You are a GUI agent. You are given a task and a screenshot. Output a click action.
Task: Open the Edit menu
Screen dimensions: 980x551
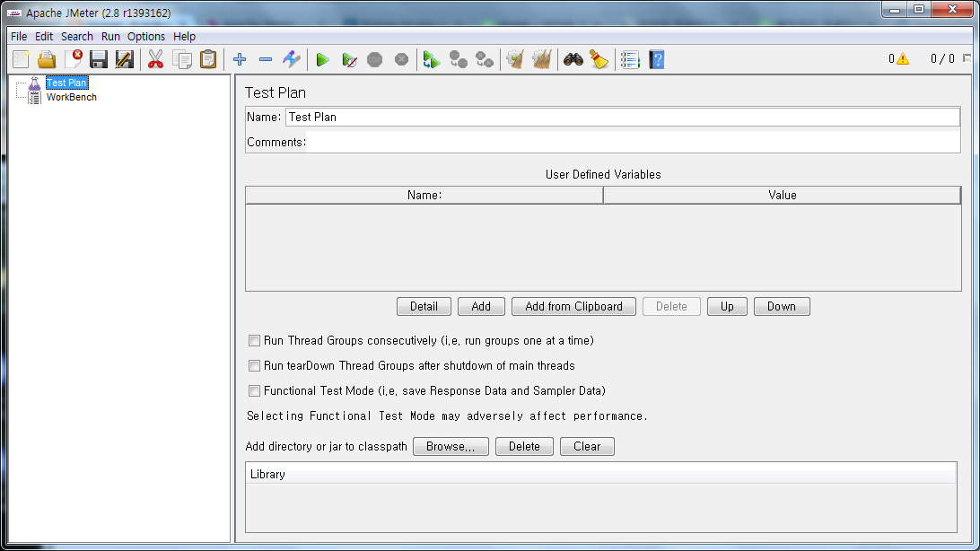coord(44,36)
